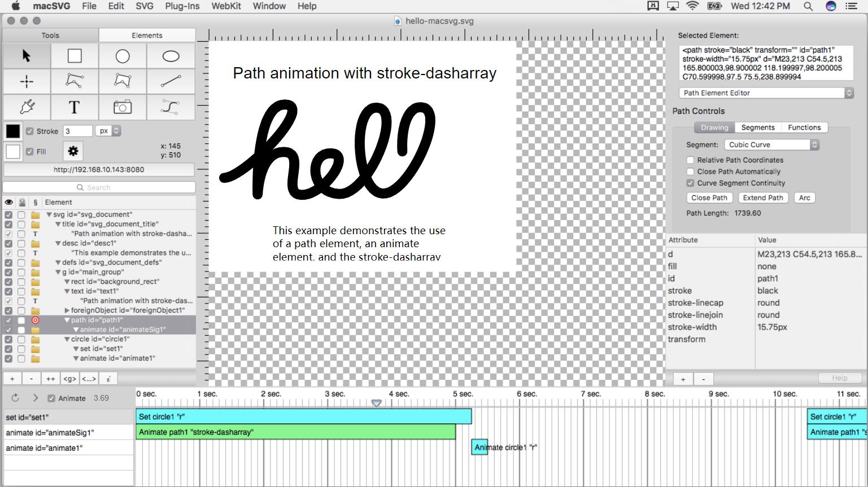
Task: Click the black Stroke color swatch
Action: [12, 130]
